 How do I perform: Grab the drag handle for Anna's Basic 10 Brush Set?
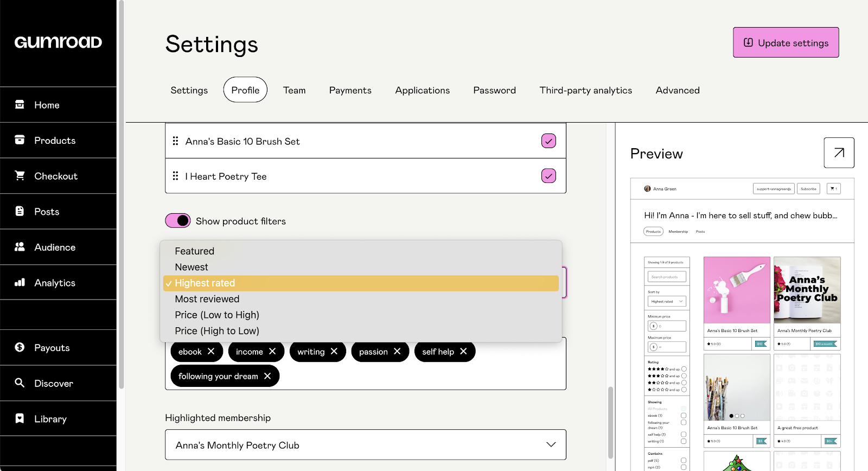click(175, 141)
